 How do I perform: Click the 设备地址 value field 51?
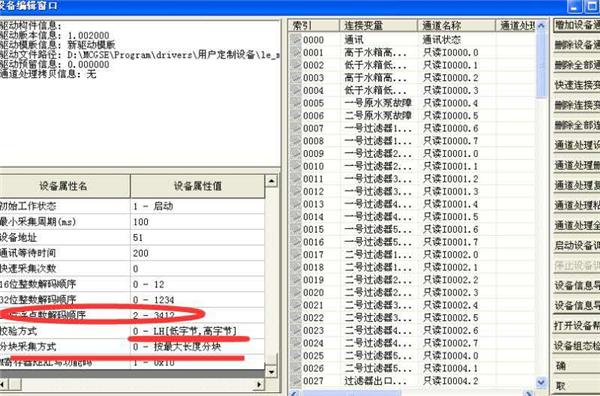197,237
